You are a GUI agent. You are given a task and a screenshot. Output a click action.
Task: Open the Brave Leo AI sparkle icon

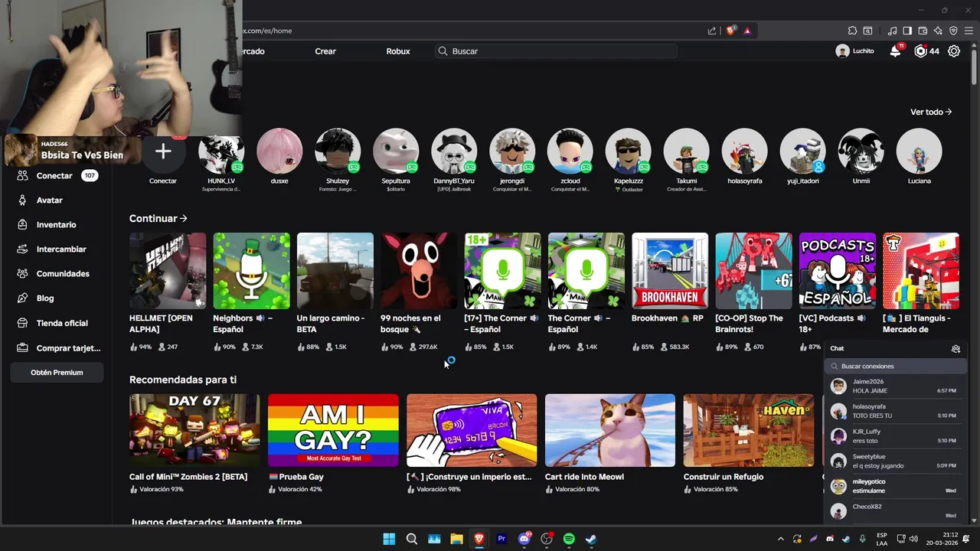(938, 31)
